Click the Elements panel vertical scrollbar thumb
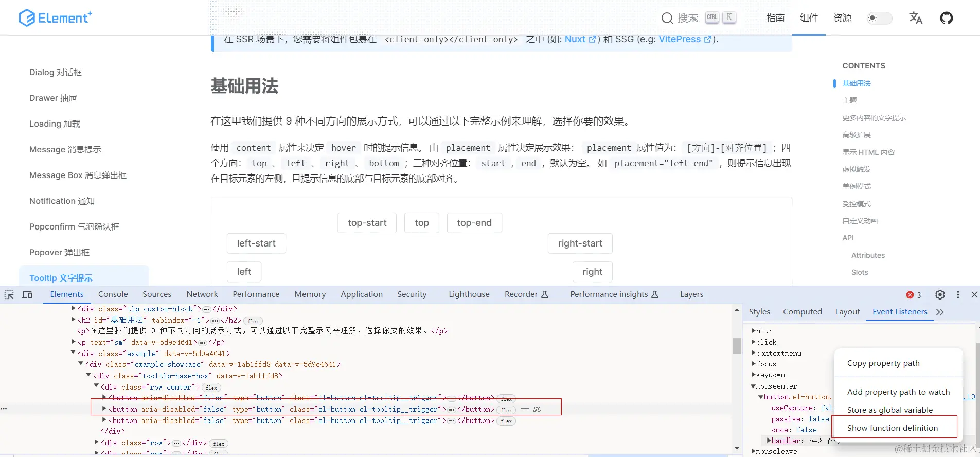980x457 pixels. 737,346
